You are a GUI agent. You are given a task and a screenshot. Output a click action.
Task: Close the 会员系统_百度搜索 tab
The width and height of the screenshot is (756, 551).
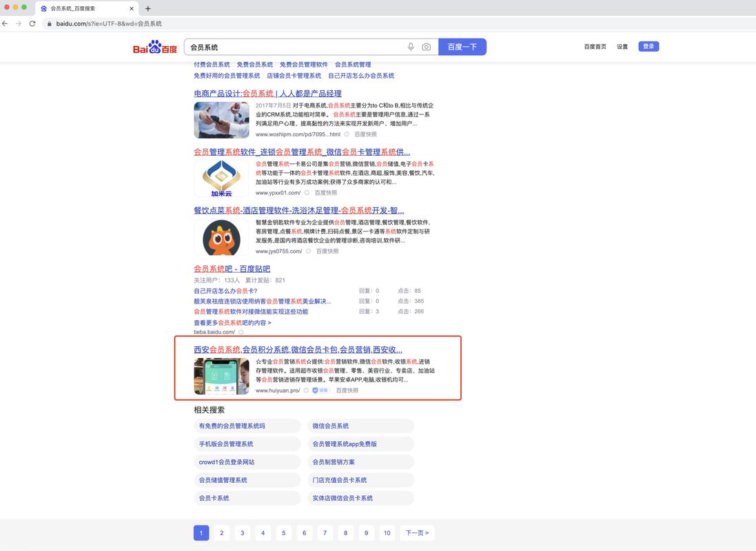tap(132, 8)
